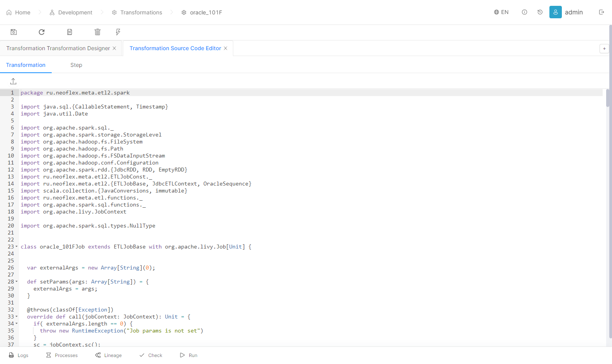
Task: Click the 'import org.apache.spark.sql.types.NullType' line
Action: 88,226
